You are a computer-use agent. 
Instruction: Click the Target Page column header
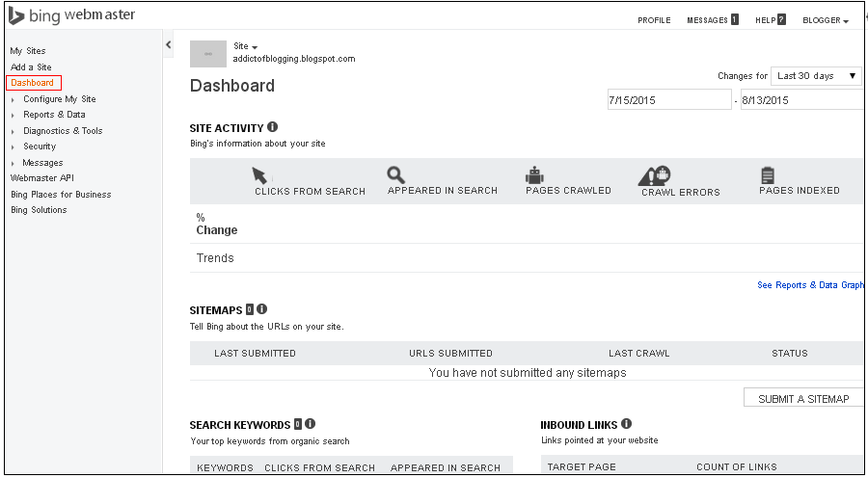tap(582, 467)
